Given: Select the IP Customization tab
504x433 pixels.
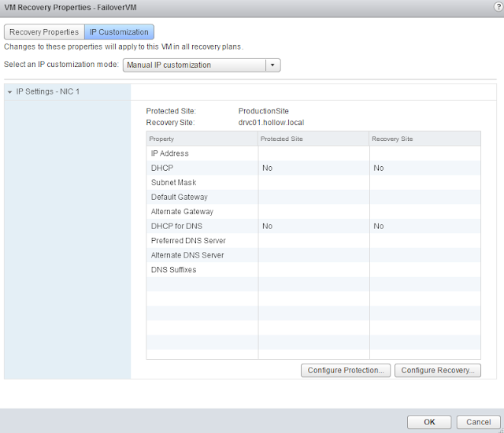Looking at the screenshot, I should (x=119, y=32).
